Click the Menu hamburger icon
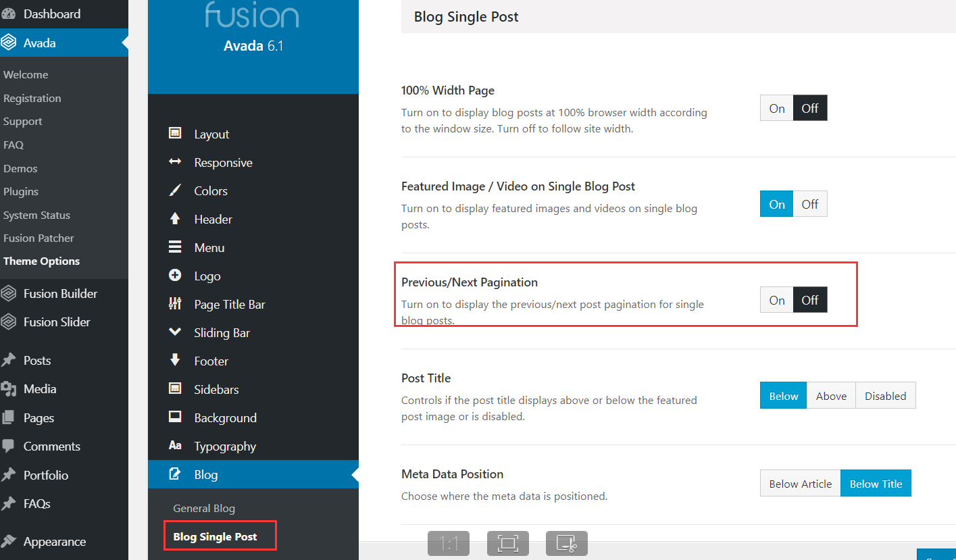This screenshot has height=560, width=956. (x=175, y=247)
